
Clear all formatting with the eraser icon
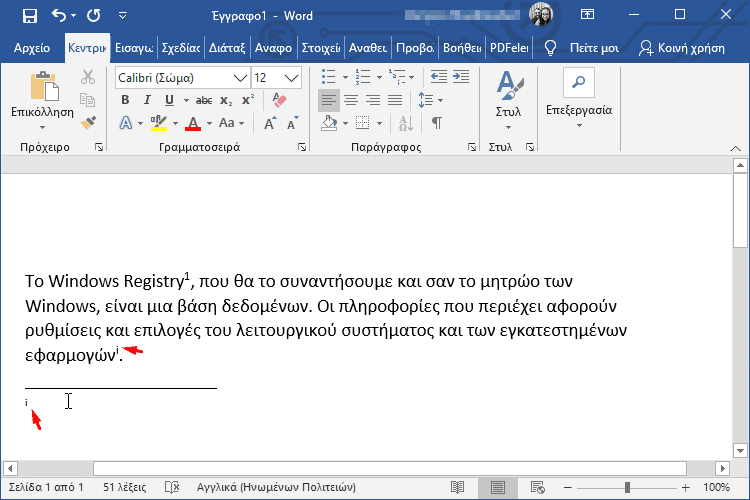pyautogui.click(x=279, y=100)
